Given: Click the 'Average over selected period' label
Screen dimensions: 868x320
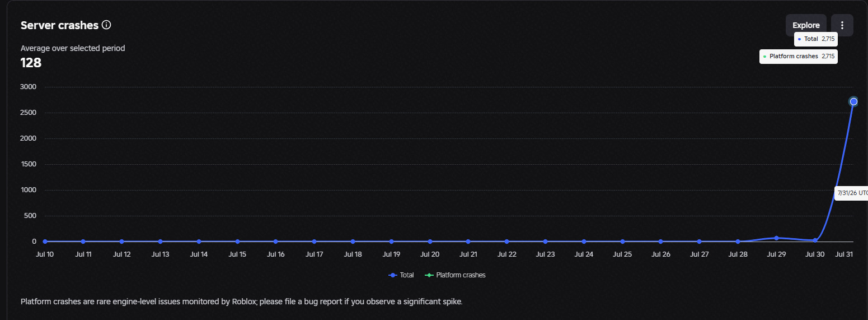Looking at the screenshot, I should click(73, 48).
